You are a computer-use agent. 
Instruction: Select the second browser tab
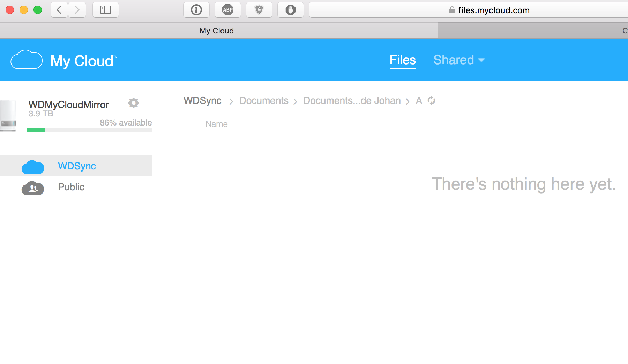[533, 31]
